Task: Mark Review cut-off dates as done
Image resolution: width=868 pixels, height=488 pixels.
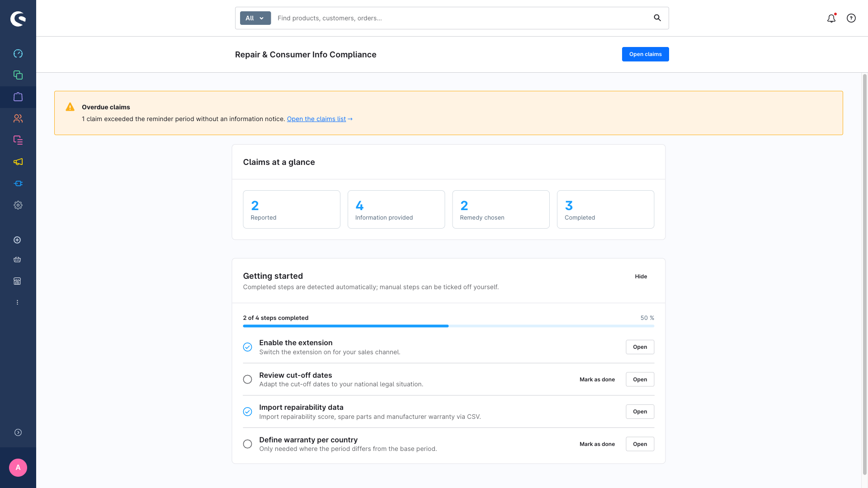Action: tap(597, 380)
